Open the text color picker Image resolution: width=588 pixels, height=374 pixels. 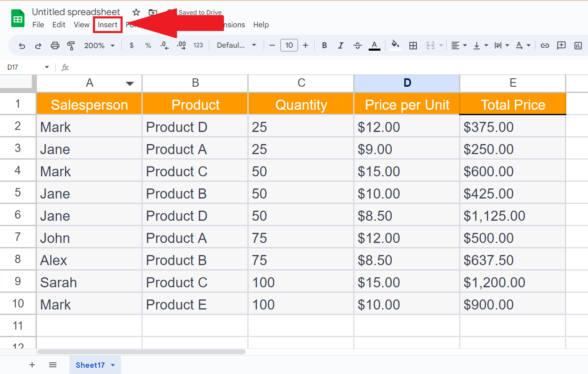(375, 45)
